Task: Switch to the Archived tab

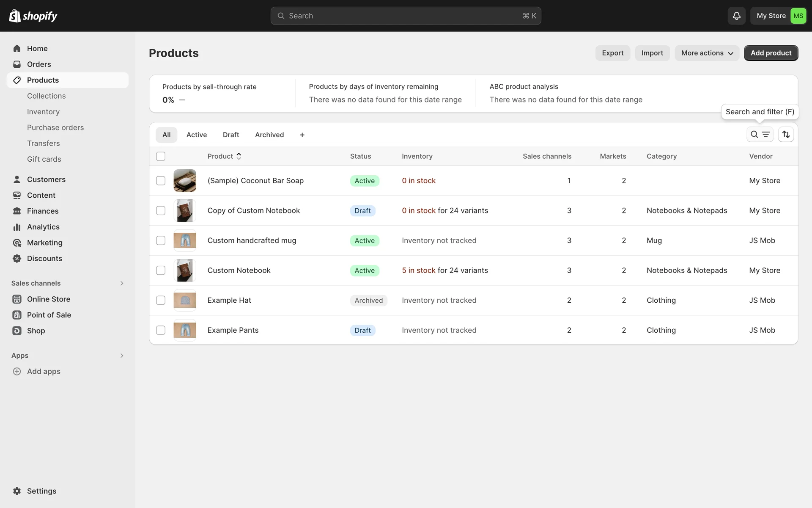Action: [x=269, y=135]
